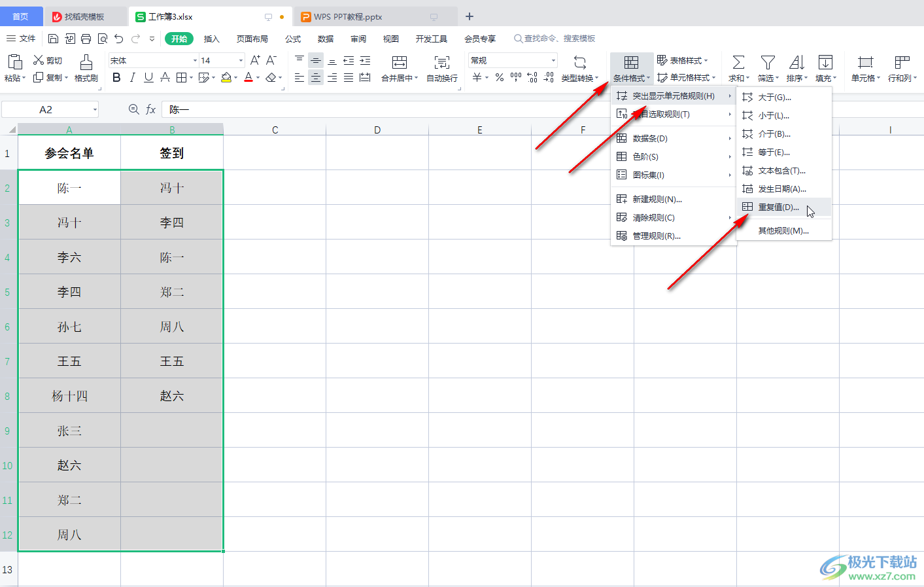Click the fill color bucket swatch
This screenshot has width=924, height=587.
point(226,78)
